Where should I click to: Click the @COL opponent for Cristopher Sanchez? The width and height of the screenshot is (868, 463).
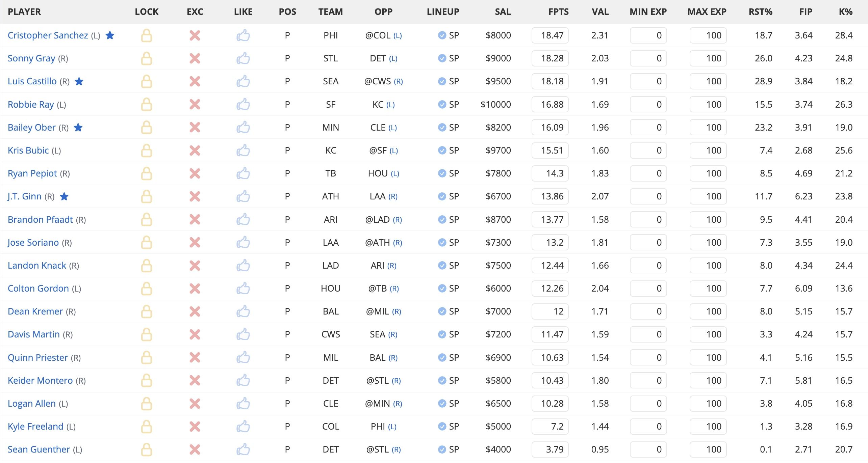[378, 35]
